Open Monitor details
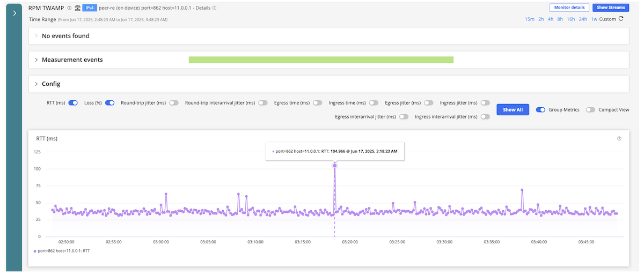 click(569, 8)
